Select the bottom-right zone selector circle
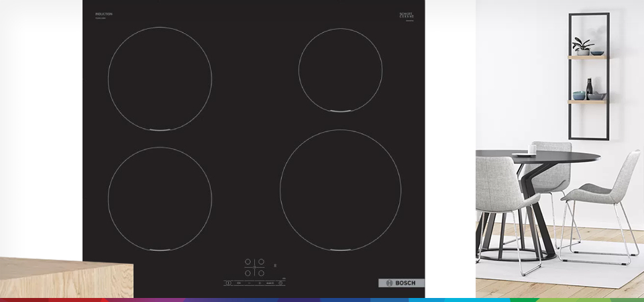Image resolution: width=644 pixels, height=302 pixels. point(262,273)
